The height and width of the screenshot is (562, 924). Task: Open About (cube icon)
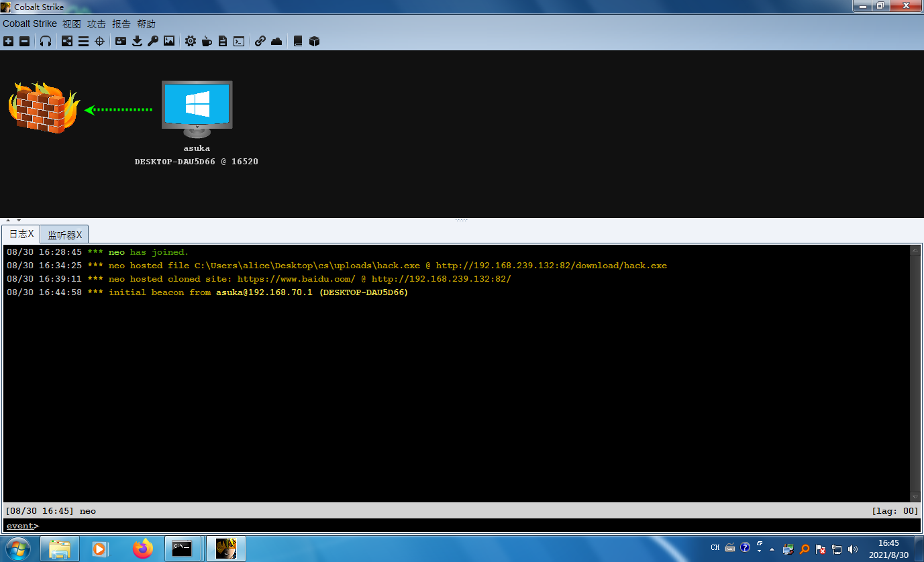pyautogui.click(x=314, y=41)
